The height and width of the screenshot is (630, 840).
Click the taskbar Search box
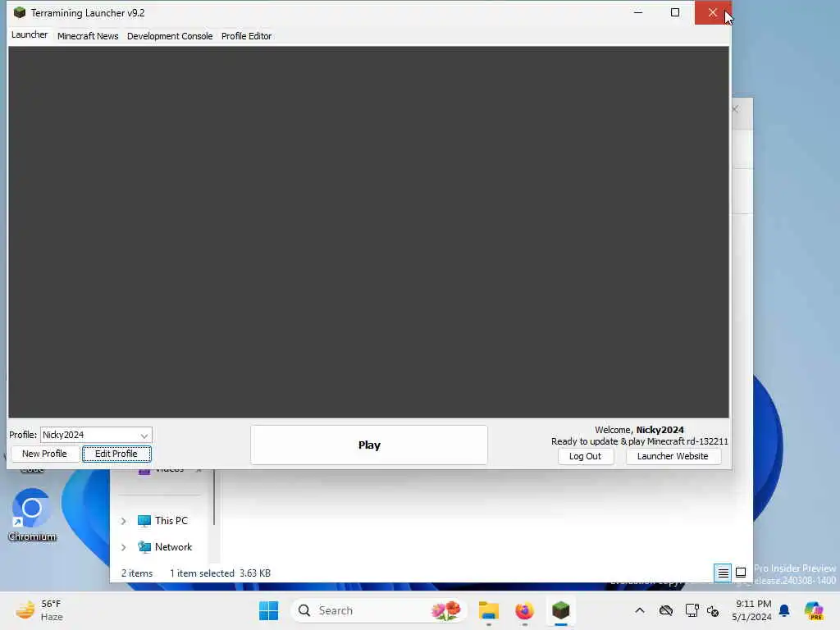(379, 610)
